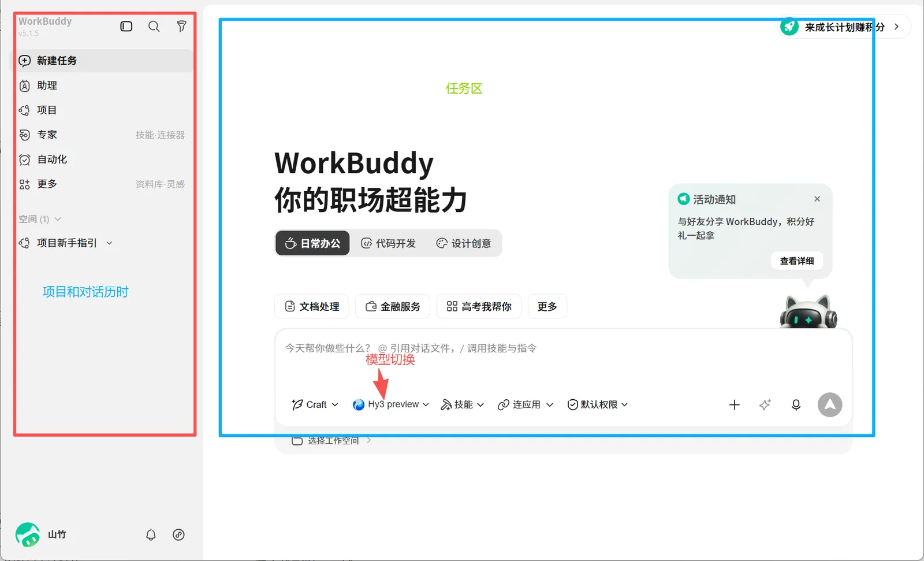This screenshot has width=924, height=561.
Task: Expand the 项目新手指引 project
Action: 66,243
